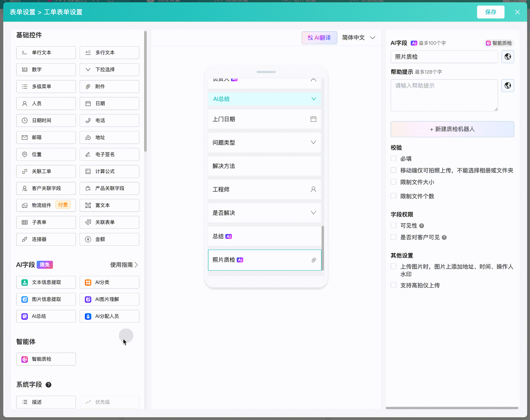Toggle the 可见性 checkbox
The width and height of the screenshot is (530, 420).
(393, 225)
